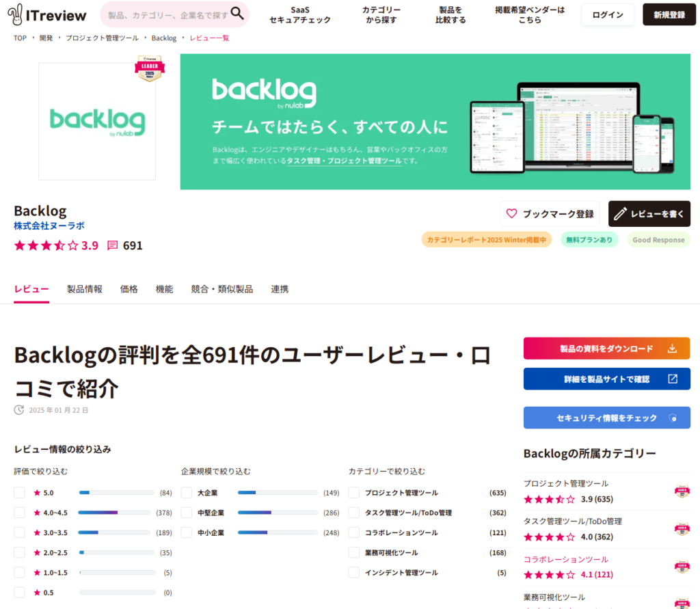Click the ログイン button
This screenshot has height=609, width=700.
[x=608, y=15]
